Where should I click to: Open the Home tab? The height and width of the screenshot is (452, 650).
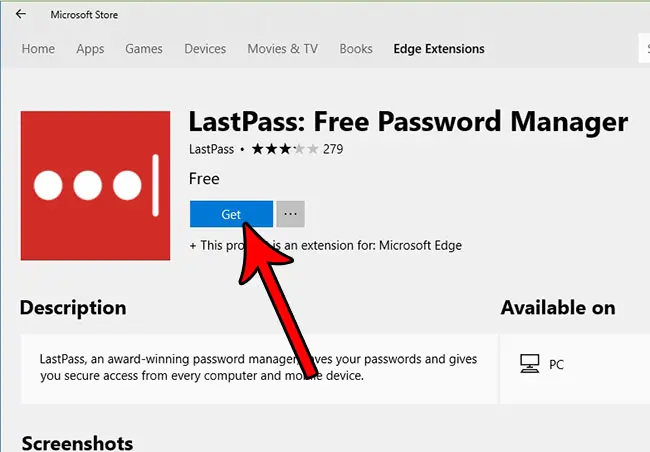point(38,49)
